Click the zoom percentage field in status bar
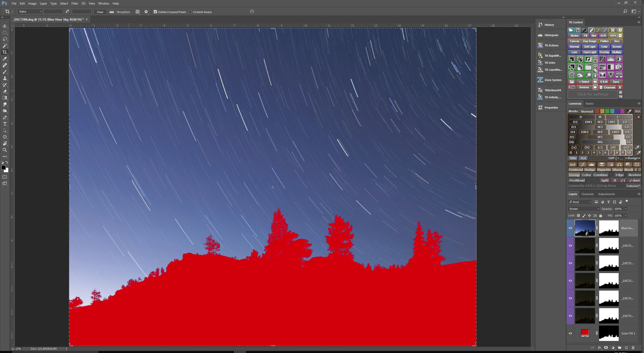Image resolution: width=644 pixels, height=353 pixels. pos(16,349)
